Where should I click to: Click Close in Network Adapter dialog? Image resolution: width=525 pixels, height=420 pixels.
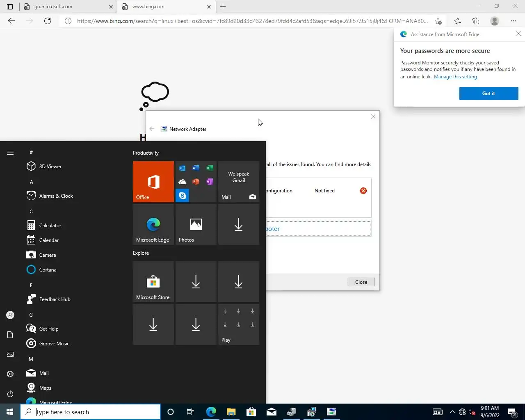361,282
